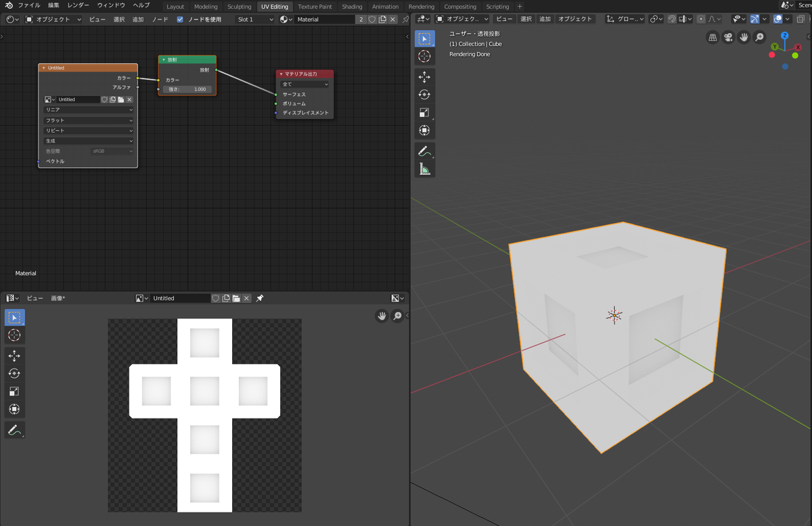Activate the Annotate tool in image editor
Screen dimensions: 812x526
click(x=14, y=429)
